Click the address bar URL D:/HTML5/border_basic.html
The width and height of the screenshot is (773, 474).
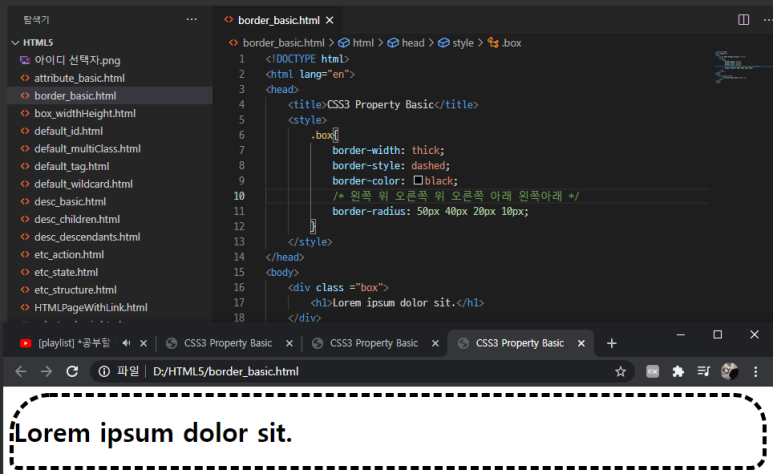226,371
